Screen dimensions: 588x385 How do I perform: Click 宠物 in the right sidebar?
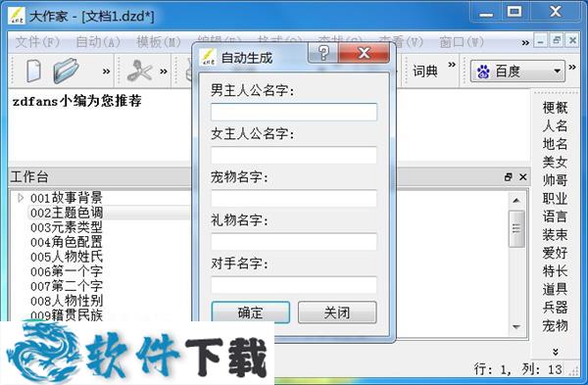pos(555,326)
